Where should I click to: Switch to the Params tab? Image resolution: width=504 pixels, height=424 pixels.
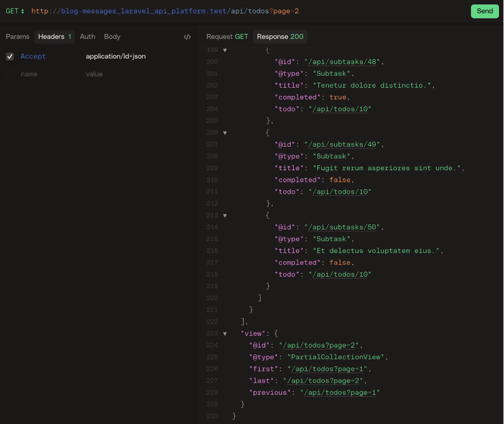pyautogui.click(x=17, y=37)
